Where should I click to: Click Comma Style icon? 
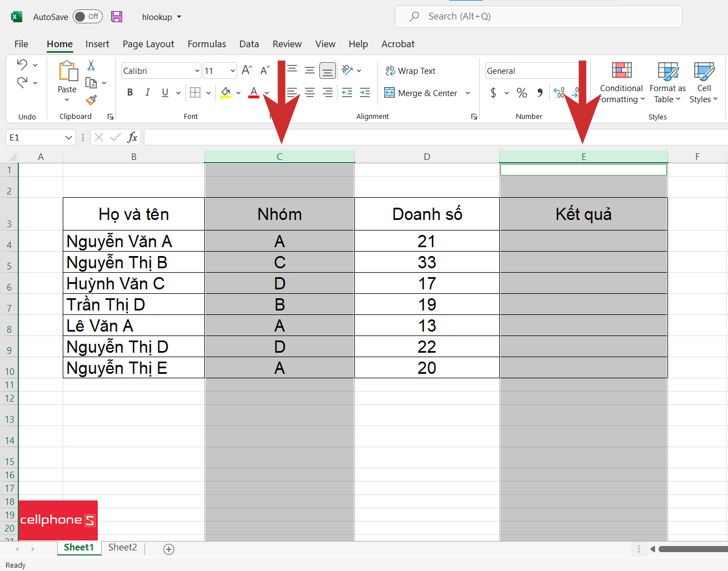(x=540, y=93)
